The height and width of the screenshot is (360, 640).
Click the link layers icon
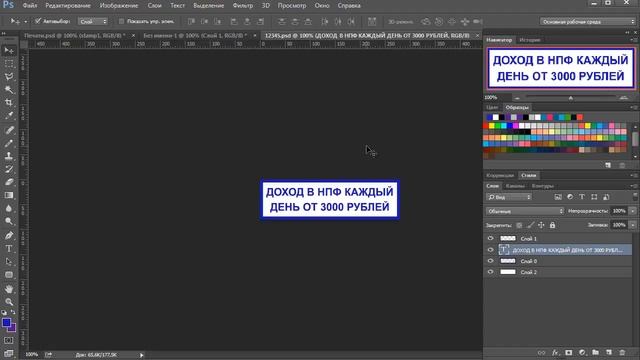(541, 352)
